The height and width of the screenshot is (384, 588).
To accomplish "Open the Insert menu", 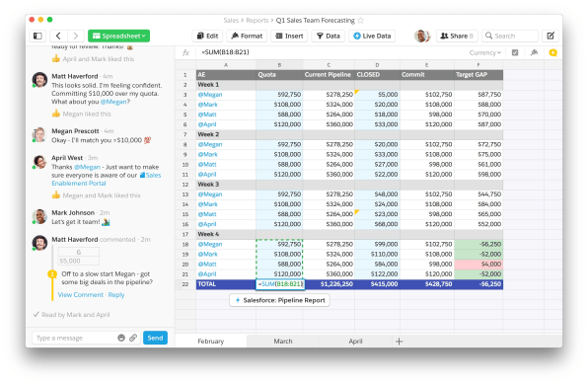I will (289, 37).
